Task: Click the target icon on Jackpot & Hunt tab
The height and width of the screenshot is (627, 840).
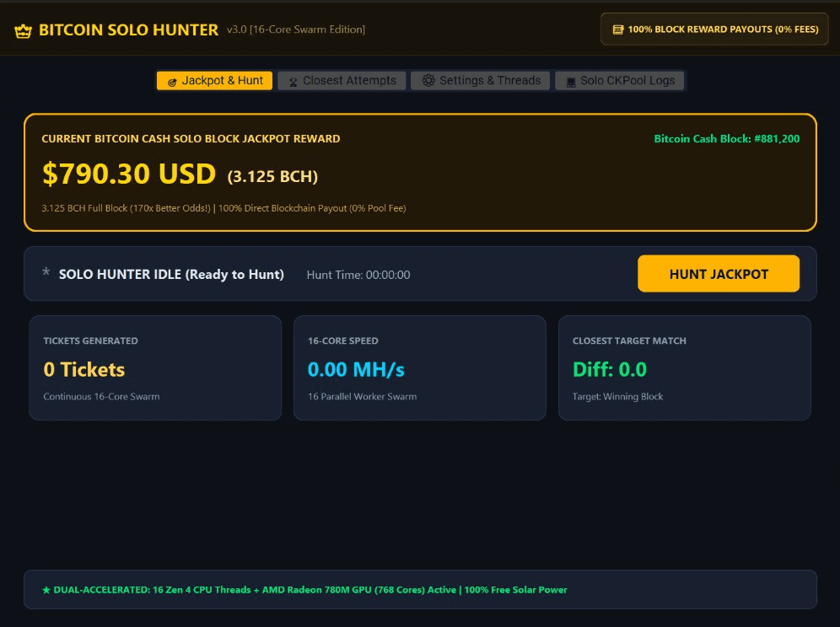Action: 172,82
